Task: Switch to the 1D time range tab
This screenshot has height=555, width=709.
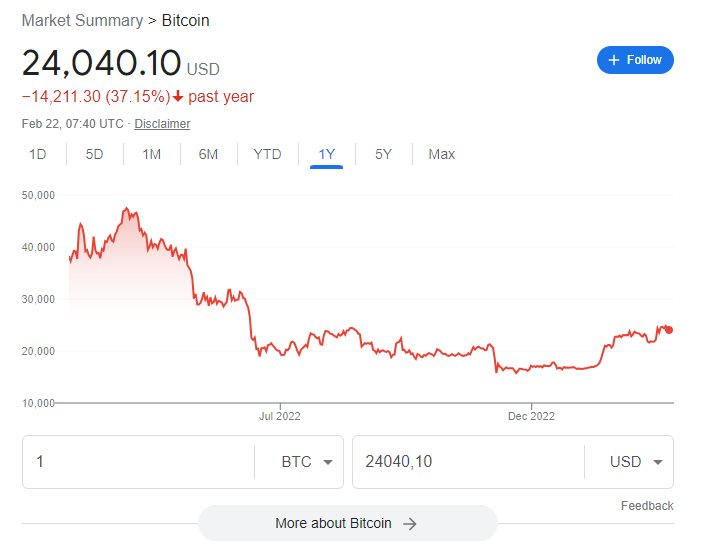Action: point(37,154)
